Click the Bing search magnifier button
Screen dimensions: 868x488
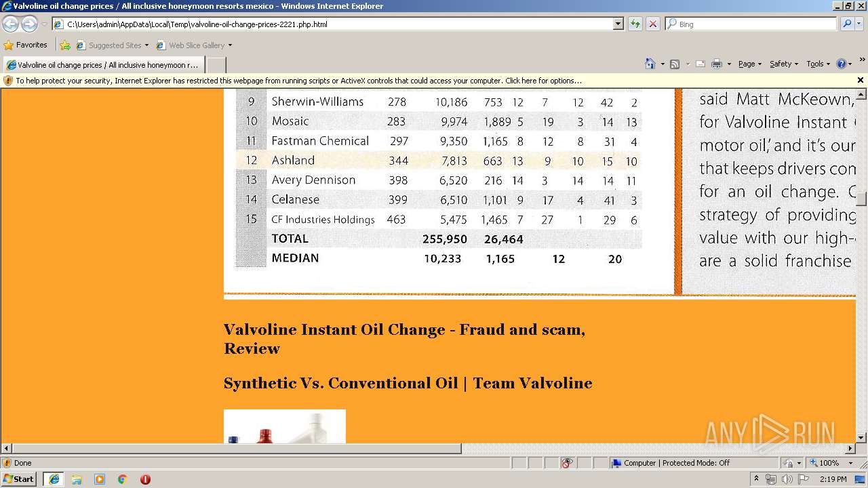[x=847, y=24]
